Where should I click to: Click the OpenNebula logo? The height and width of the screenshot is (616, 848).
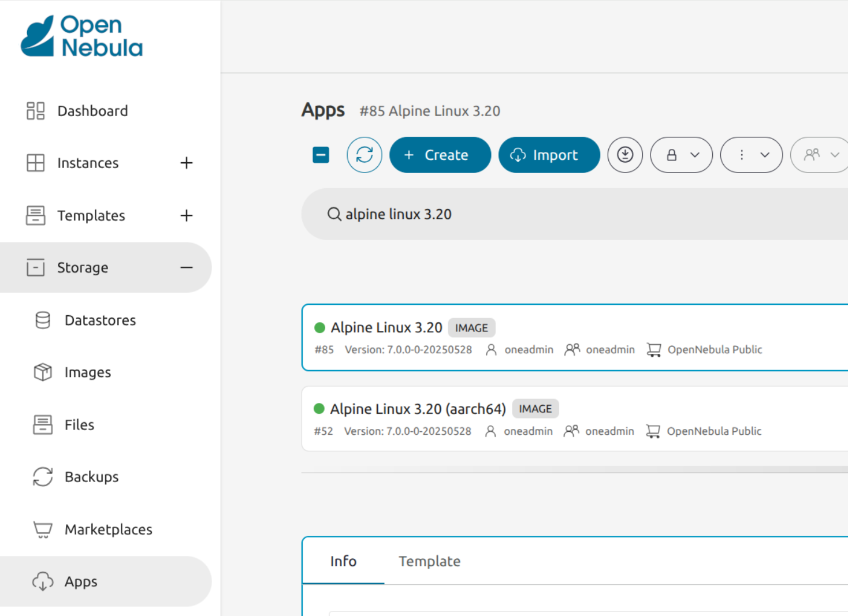[x=81, y=36]
